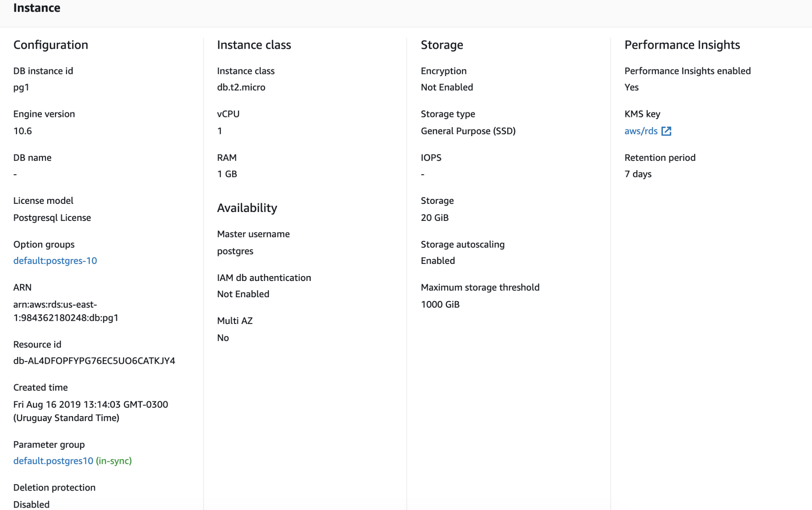This screenshot has height=510, width=812.
Task: Click the Storage autoscaling Enabled value
Action: click(437, 261)
